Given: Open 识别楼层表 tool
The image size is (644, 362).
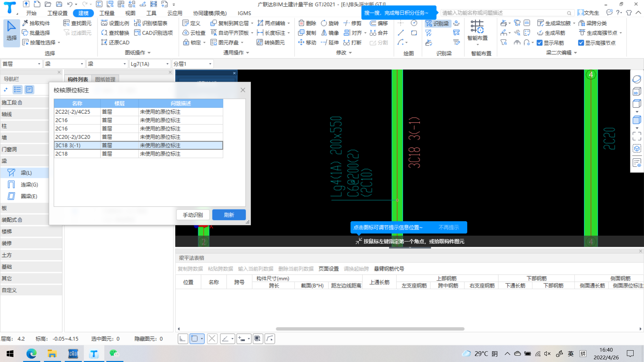Looking at the screenshot, I should [x=151, y=23].
